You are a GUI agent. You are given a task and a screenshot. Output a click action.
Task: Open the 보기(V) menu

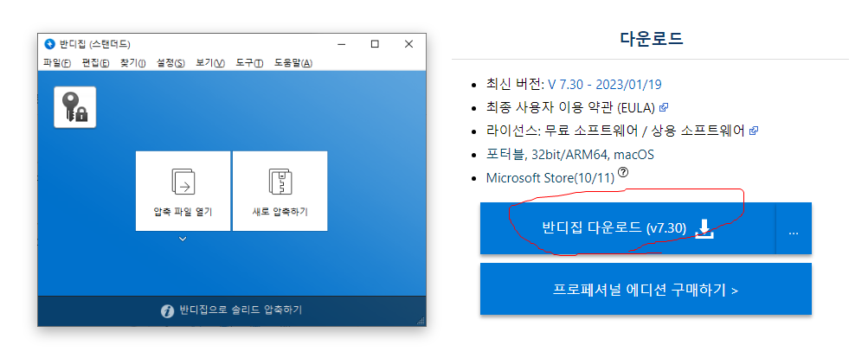tap(210, 62)
